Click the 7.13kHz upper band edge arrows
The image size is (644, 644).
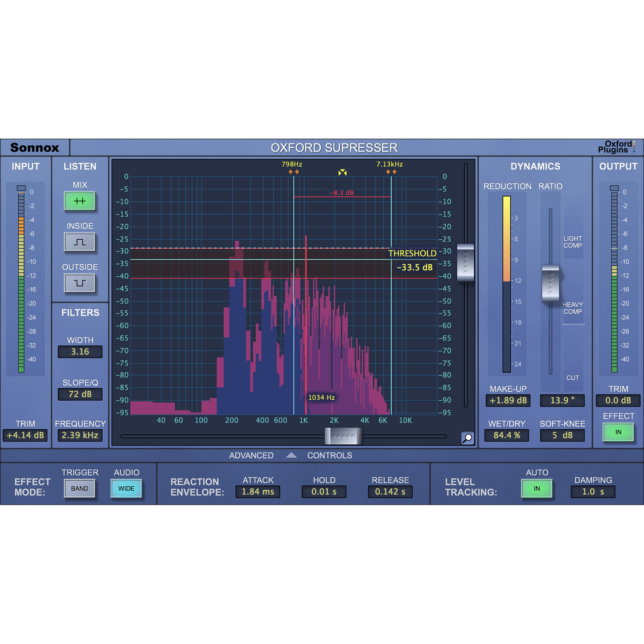coord(391,172)
